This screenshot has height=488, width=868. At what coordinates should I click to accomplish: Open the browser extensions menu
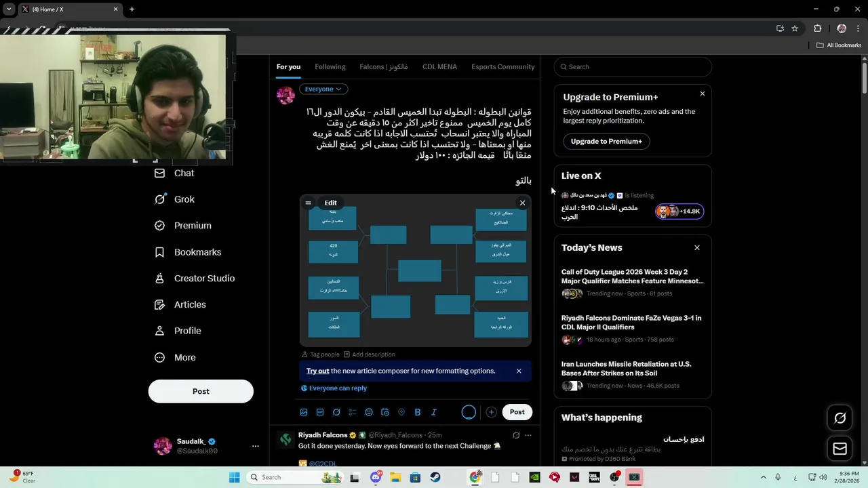click(x=817, y=28)
